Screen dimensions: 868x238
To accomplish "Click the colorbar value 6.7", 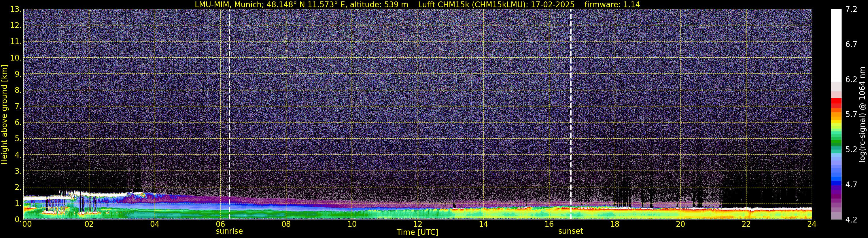I will (x=851, y=44).
